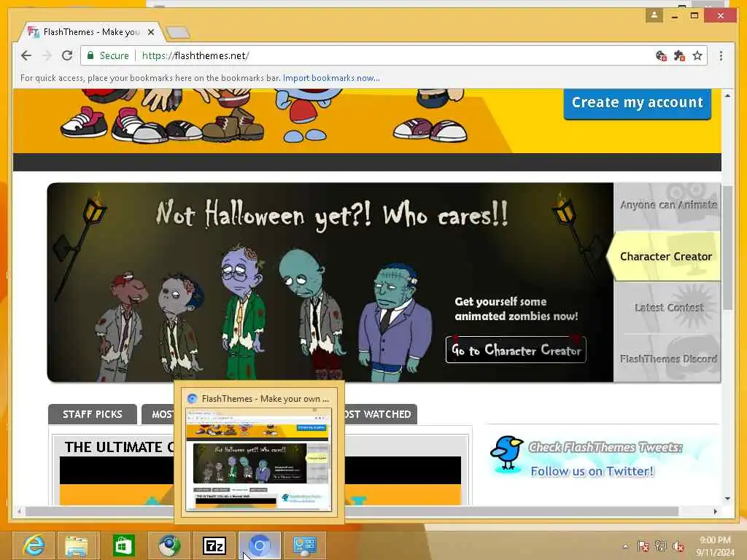Show hidden system tray icons
This screenshot has width=747, height=560.
pos(625,546)
